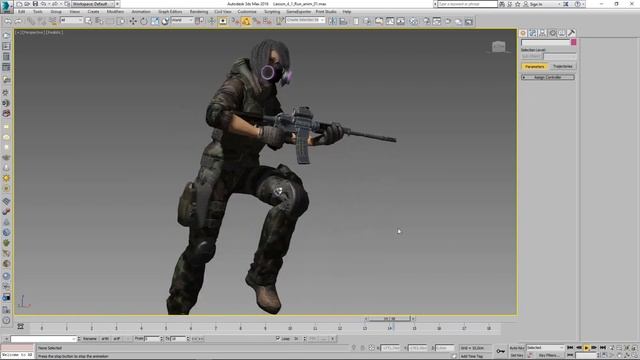The image size is (640, 360).
Task: Click the Undo icon in main toolbar
Action: [x=8, y=21]
